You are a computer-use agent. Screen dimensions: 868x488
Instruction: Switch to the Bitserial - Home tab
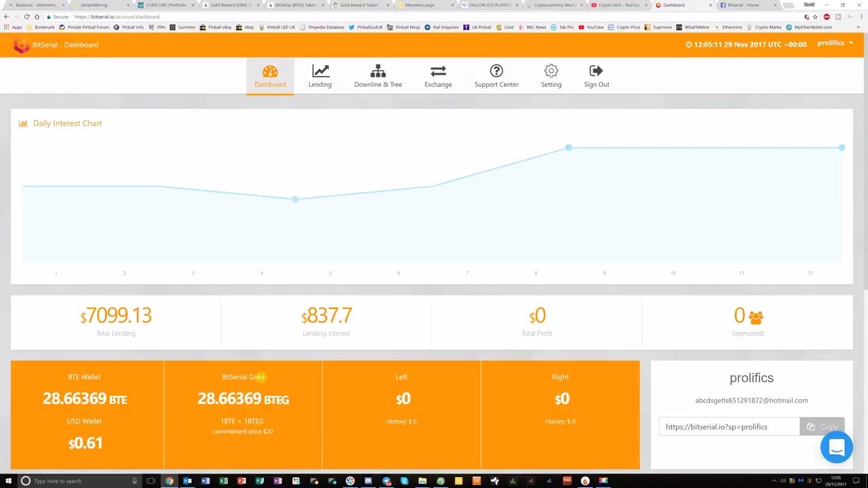pyautogui.click(x=747, y=5)
